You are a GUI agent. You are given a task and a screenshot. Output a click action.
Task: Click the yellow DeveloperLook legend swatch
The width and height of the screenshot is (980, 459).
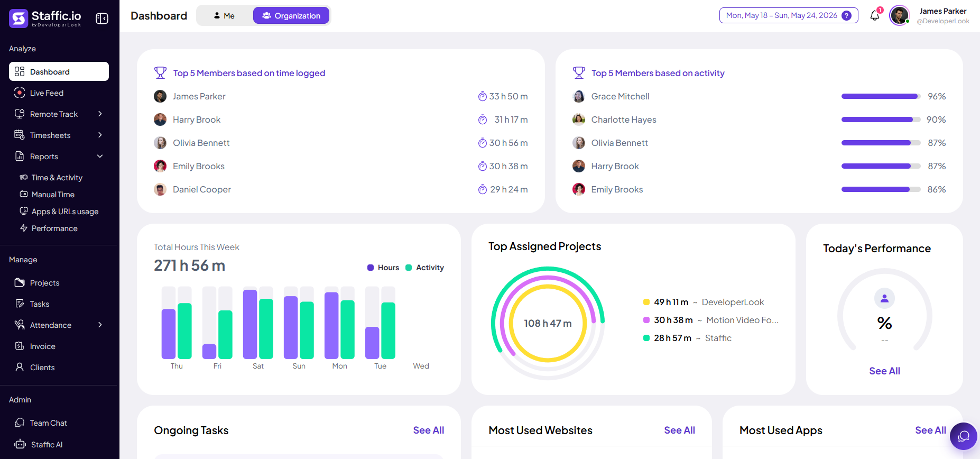click(646, 302)
